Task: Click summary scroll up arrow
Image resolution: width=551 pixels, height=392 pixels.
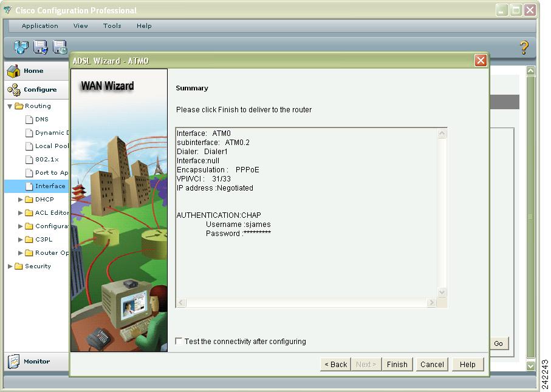Action: (x=442, y=133)
